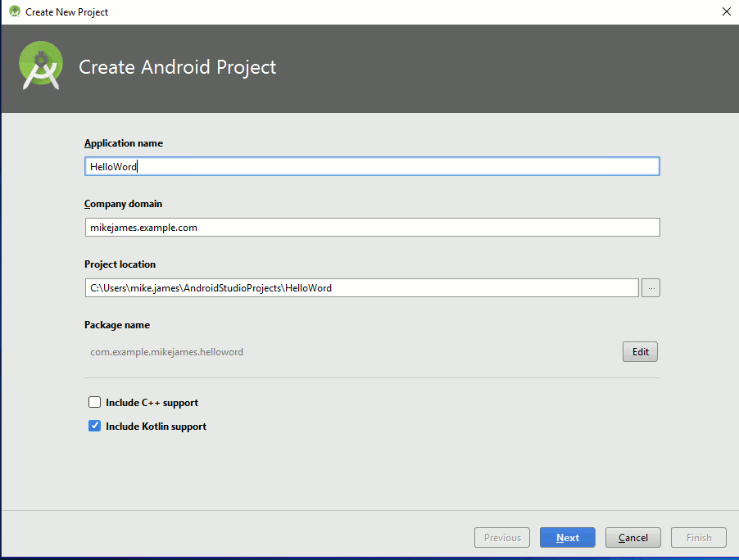Click the disabled Previous button
739x560 pixels.
point(502,537)
